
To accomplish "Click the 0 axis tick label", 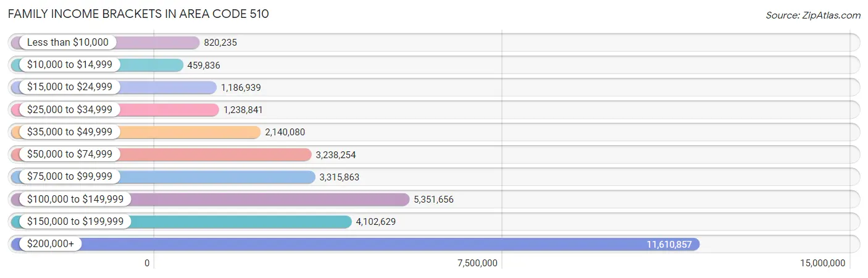I will pyautogui.click(x=147, y=263).
